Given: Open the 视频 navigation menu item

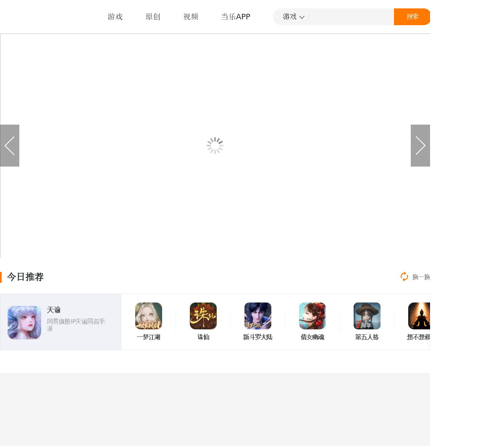Looking at the screenshot, I should pyautogui.click(x=191, y=17).
